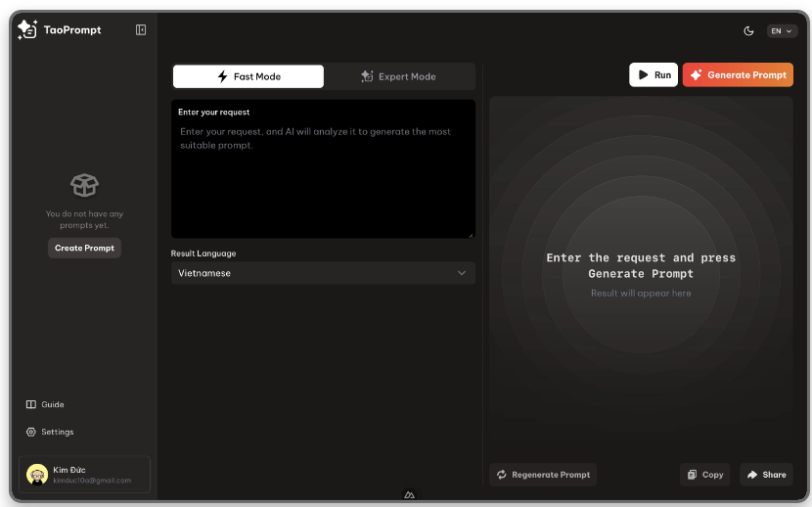The image size is (812, 507).
Task: Click the Kim Đức user avatar
Action: tap(37, 475)
